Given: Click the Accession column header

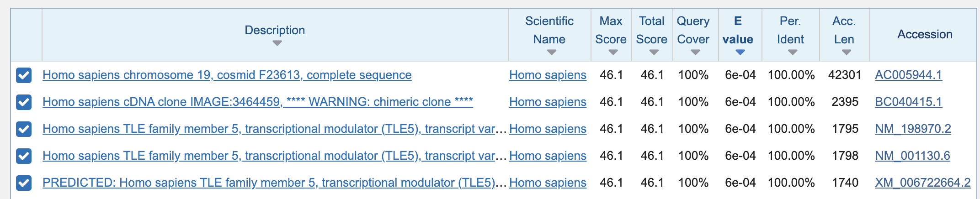Looking at the screenshot, I should point(925,34).
